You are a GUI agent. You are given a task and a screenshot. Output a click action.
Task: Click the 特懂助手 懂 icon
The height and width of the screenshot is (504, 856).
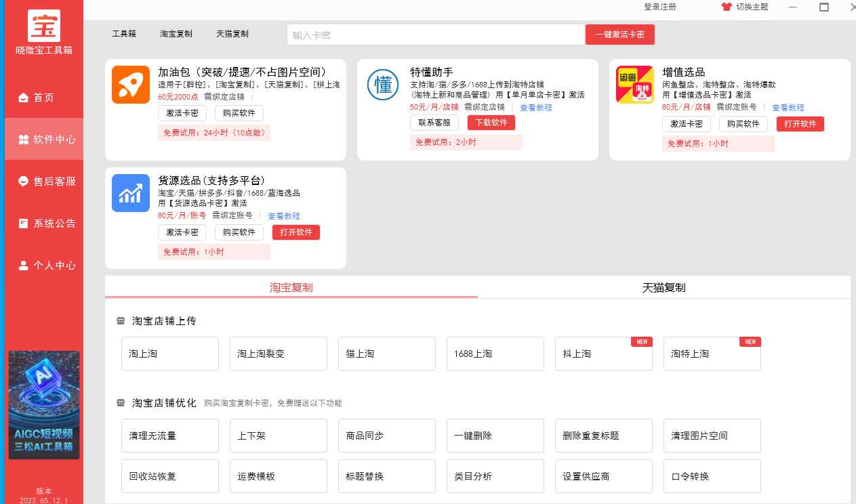(383, 85)
